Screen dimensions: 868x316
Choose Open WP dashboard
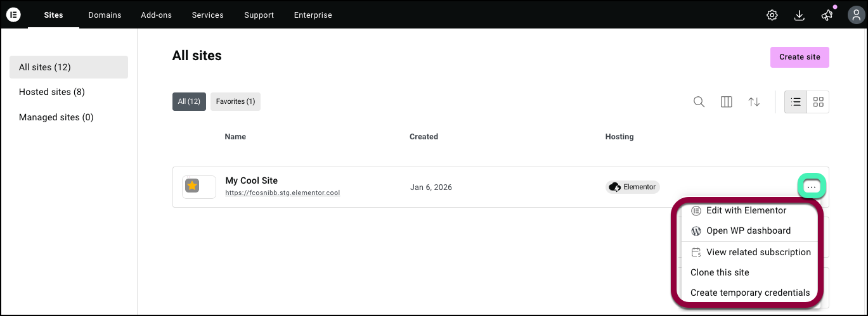point(748,231)
